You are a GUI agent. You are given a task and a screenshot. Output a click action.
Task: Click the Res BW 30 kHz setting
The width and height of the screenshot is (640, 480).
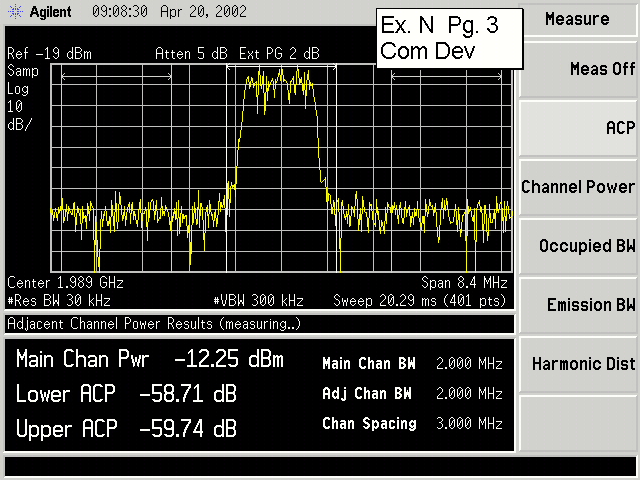tap(59, 299)
